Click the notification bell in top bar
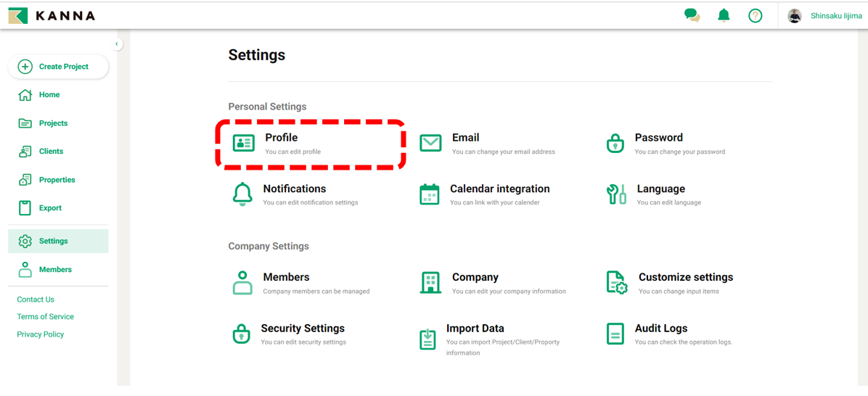The image size is (868, 396). point(724,15)
